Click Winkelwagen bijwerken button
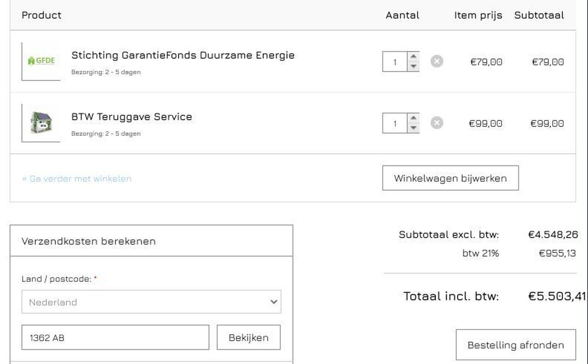Image resolution: width=588 pixels, height=364 pixels. [x=450, y=178]
